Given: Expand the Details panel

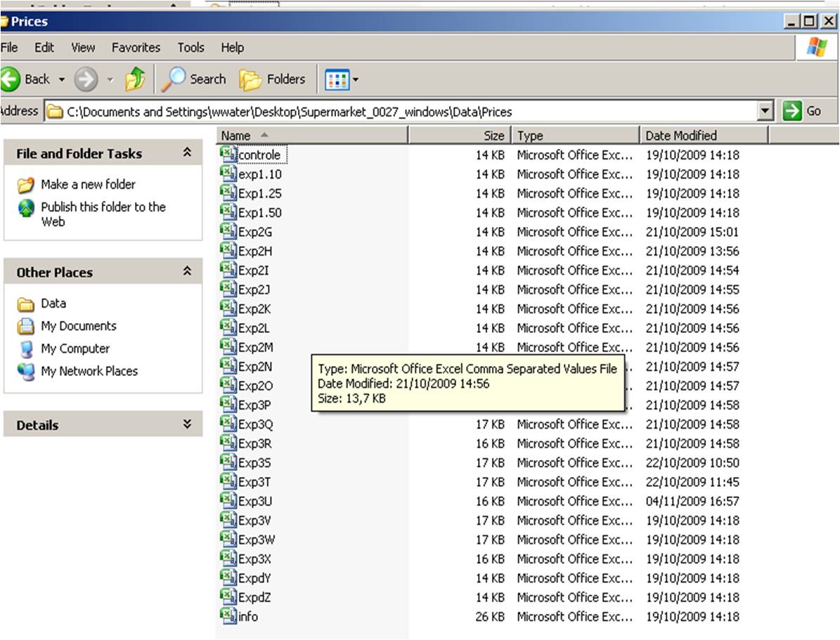Looking at the screenshot, I should coord(187,424).
